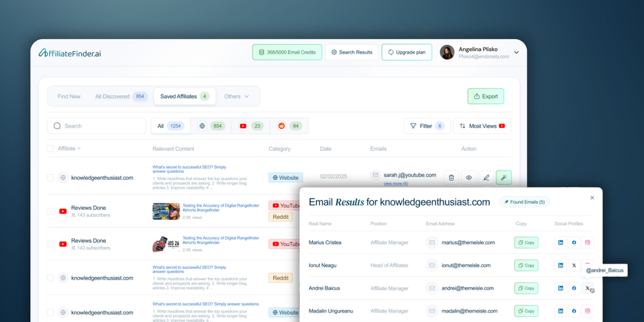Click the mail icon beside marius@themeisle.com
Screen dimensions: 644x322
(431, 243)
